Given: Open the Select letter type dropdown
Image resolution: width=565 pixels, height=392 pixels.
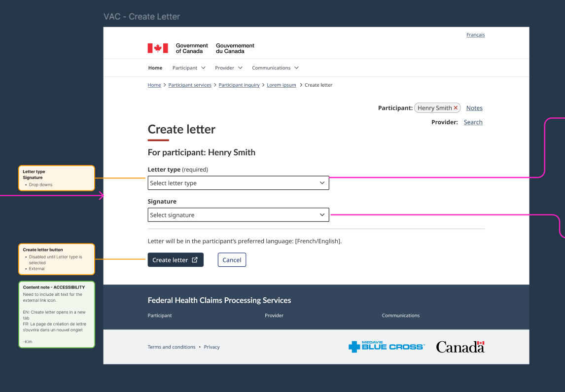Looking at the screenshot, I should coord(238,183).
